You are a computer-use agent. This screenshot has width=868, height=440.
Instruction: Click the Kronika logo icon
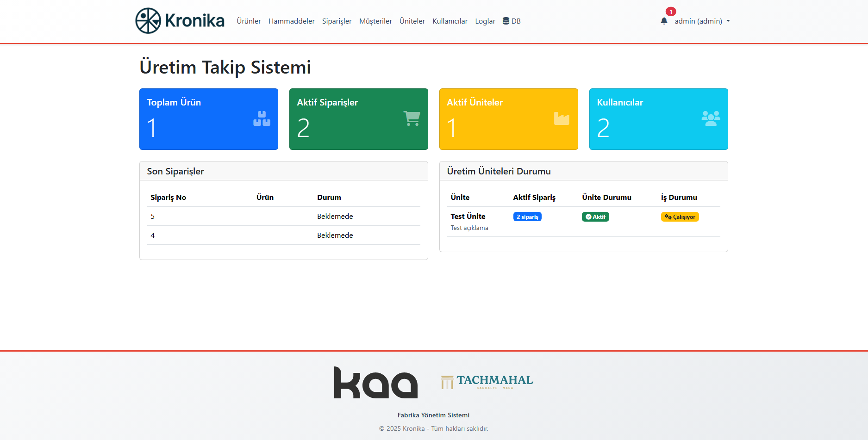[148, 21]
